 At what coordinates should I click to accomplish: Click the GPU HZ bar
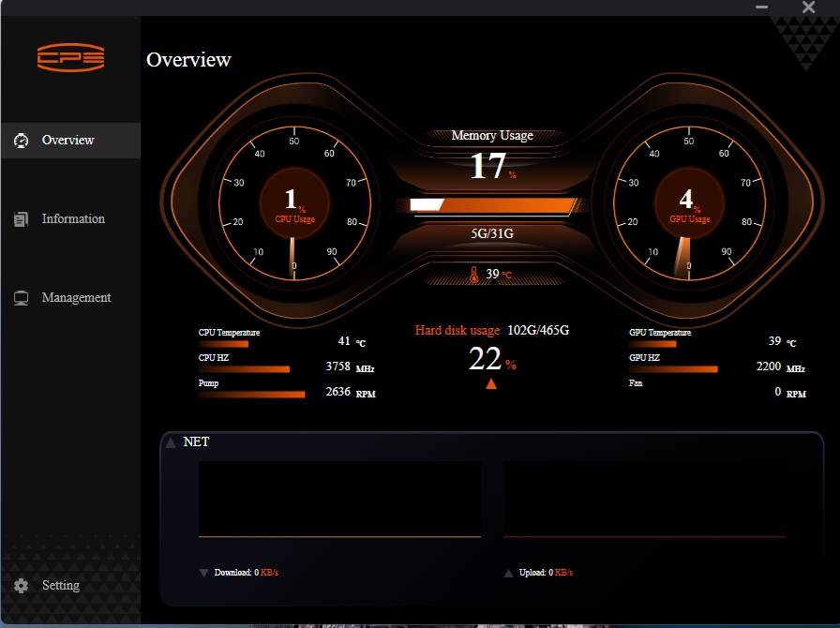(673, 369)
